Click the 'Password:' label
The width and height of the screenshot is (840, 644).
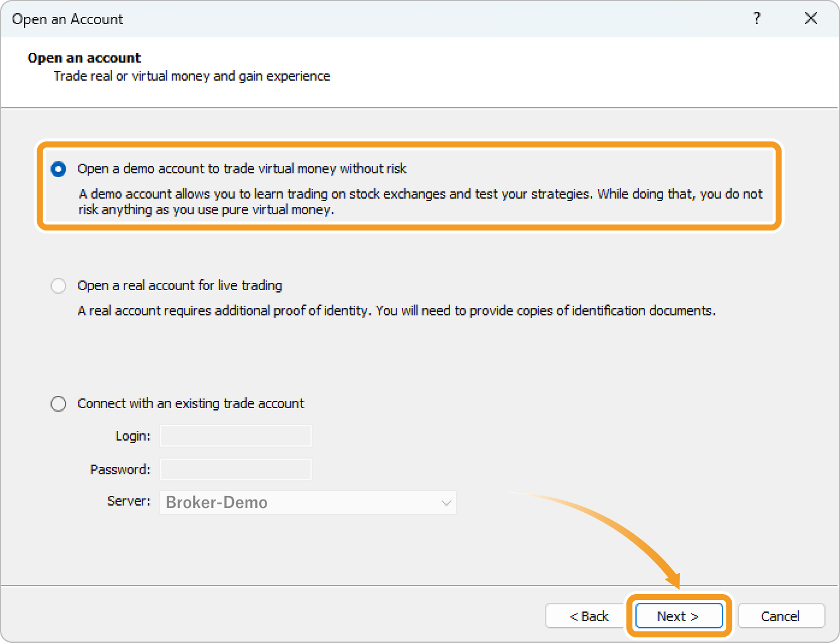coord(120,469)
